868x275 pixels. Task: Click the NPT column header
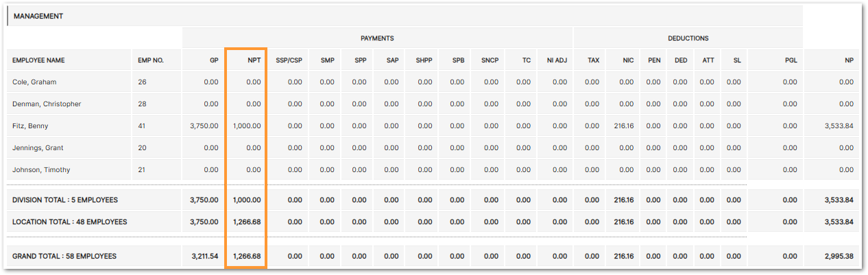coord(254,60)
